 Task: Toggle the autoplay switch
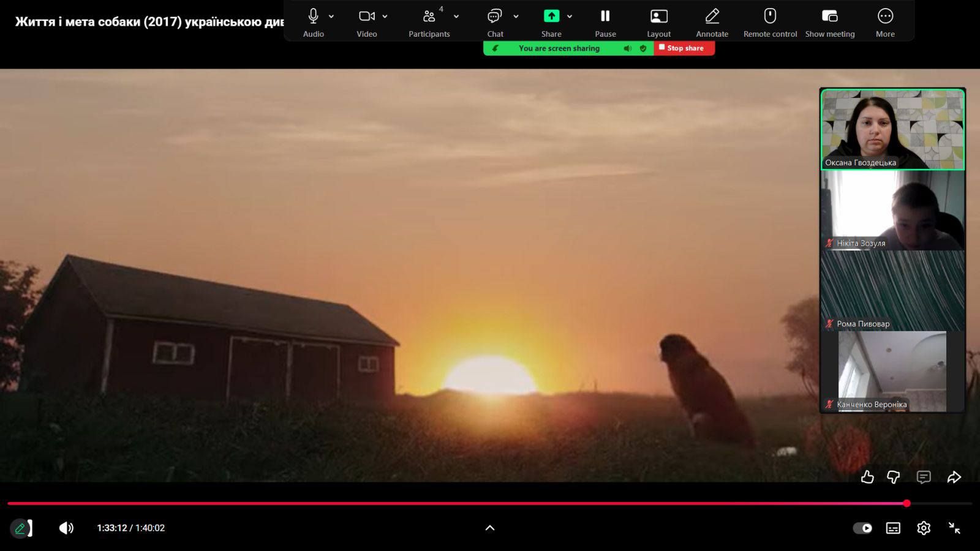(x=862, y=528)
